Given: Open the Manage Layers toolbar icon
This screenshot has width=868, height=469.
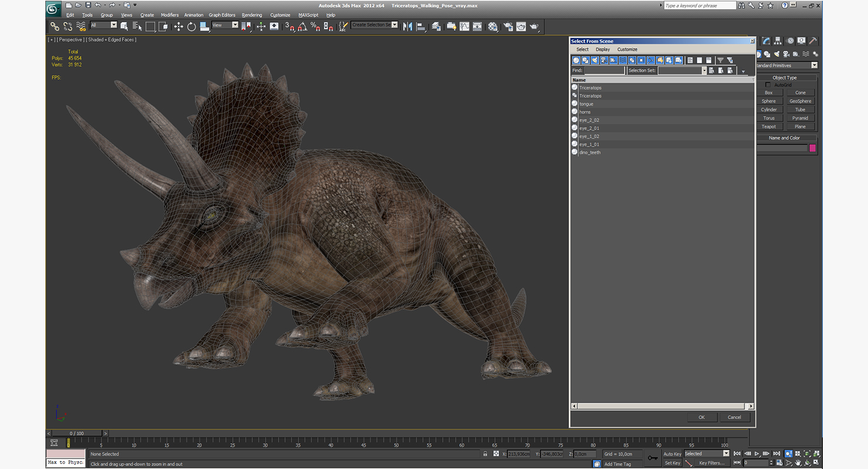Looking at the screenshot, I should (x=436, y=26).
